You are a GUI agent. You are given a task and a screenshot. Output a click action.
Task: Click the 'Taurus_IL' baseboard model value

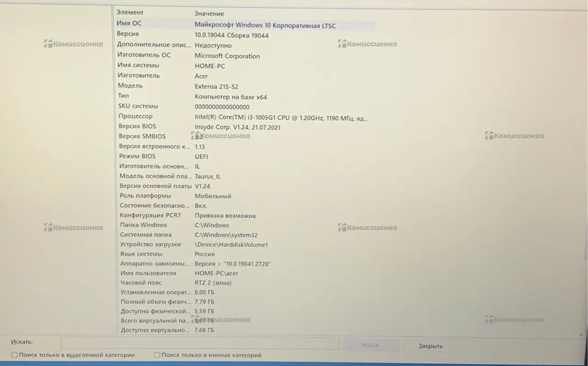click(x=208, y=176)
